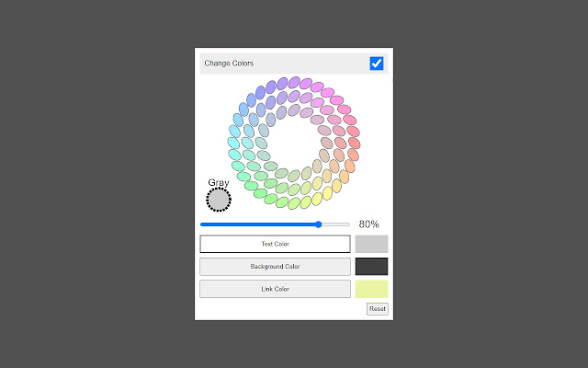
Task: Pick the bright cyan swatch on outer ring
Action: pos(233,144)
